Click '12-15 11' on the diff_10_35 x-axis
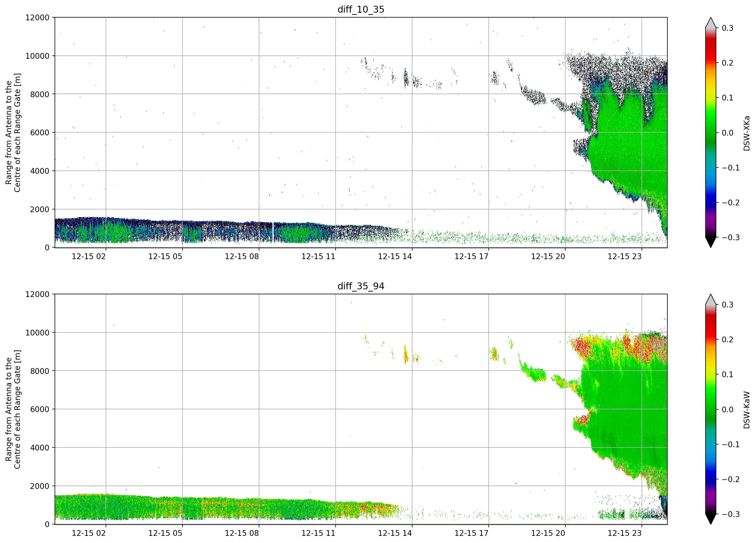The width and height of the screenshot is (756, 543). 318,256
